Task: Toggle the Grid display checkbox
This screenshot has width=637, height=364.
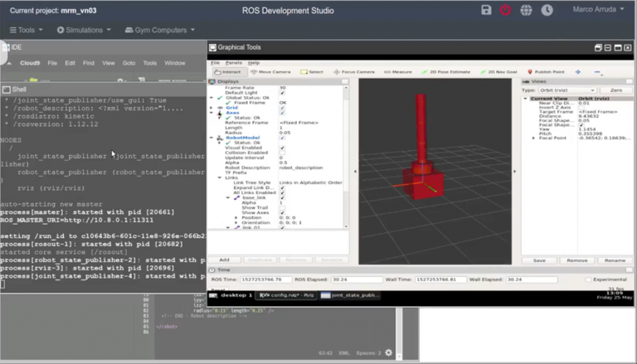Action: (282, 108)
